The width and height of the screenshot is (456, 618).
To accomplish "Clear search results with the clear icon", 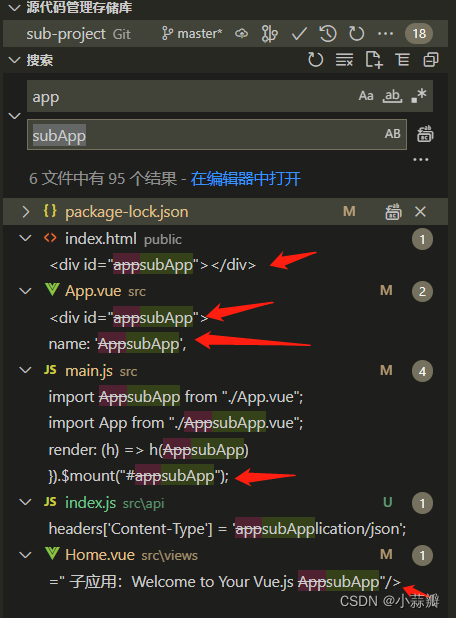I will point(344,60).
